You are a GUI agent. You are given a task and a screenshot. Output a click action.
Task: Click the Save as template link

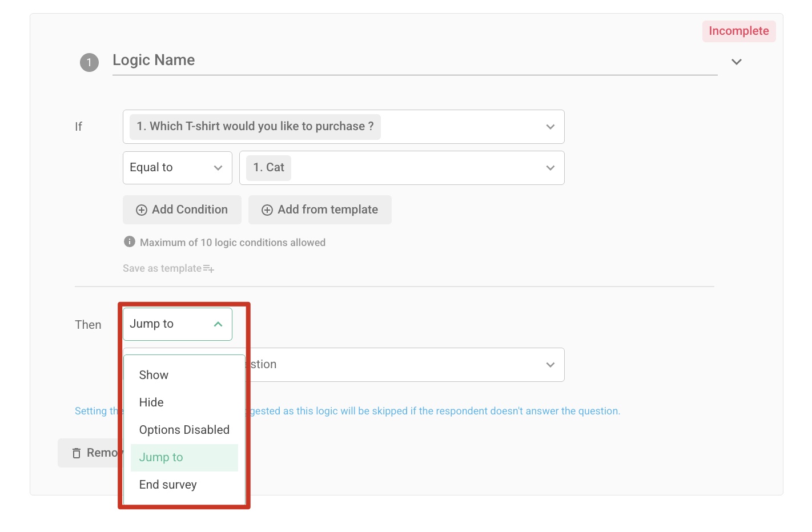coord(162,268)
